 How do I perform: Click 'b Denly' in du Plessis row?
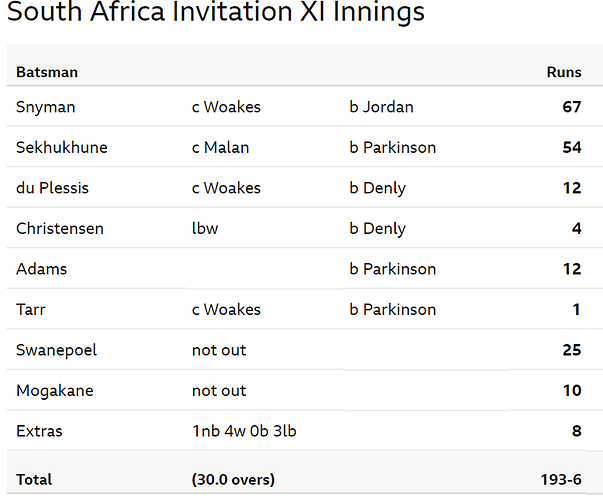pos(378,188)
